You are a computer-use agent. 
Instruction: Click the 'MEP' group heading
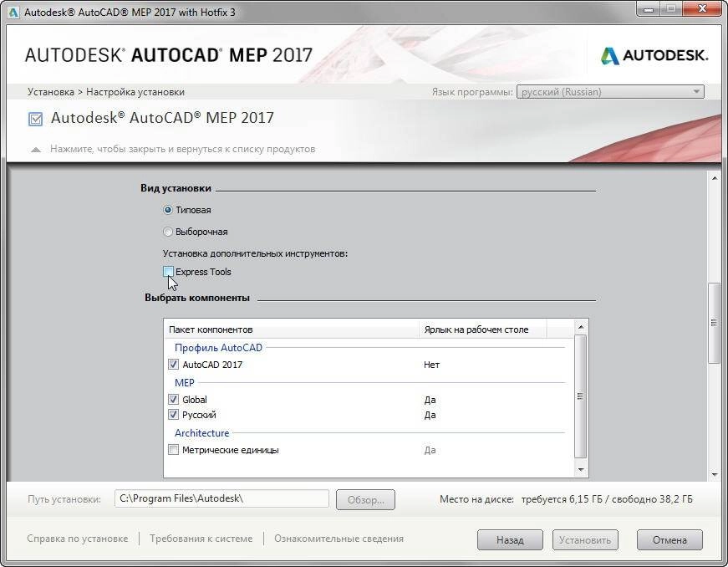pos(185,383)
